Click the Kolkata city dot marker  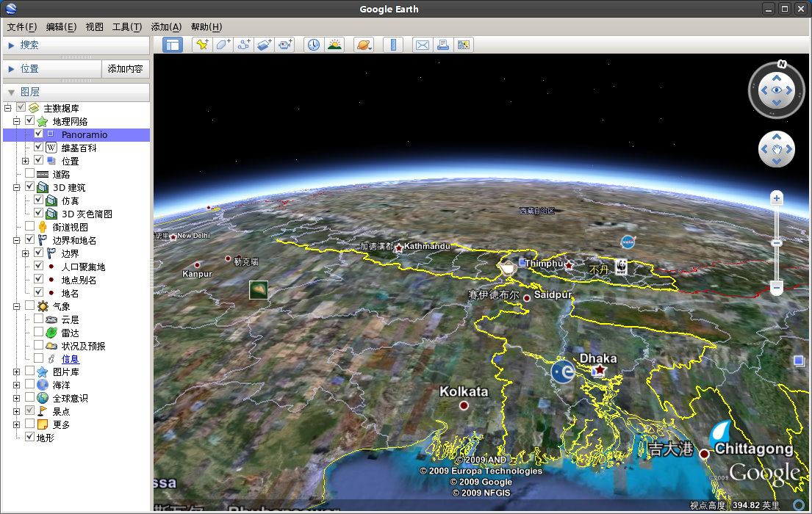click(464, 405)
